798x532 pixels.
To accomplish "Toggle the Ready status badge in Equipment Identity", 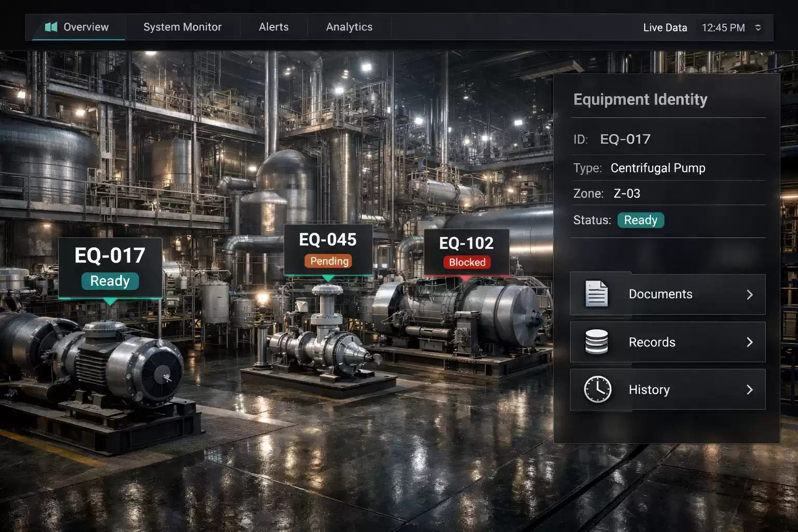I will [x=641, y=220].
